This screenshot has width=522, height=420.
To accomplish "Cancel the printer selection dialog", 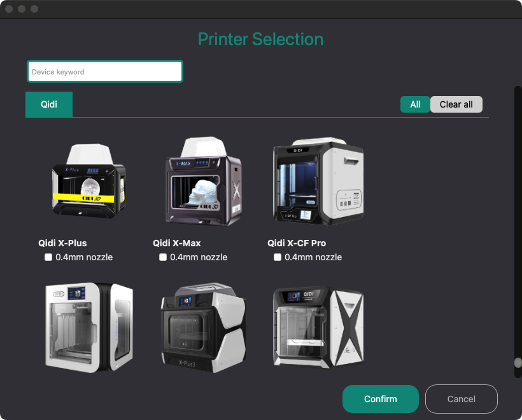I will 461,399.
